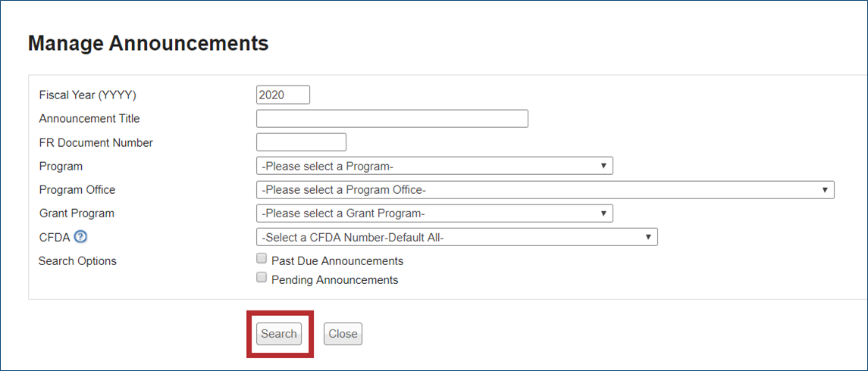Enable the Past Due Announcements checkbox
868x371 pixels.
coord(262,259)
